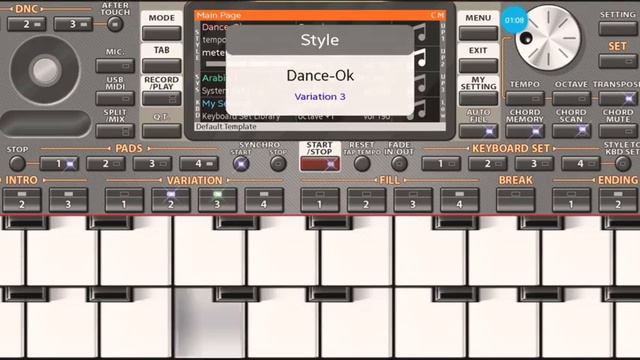640x360 pixels.
Task: Click the SETTING button
Action: (618, 28)
